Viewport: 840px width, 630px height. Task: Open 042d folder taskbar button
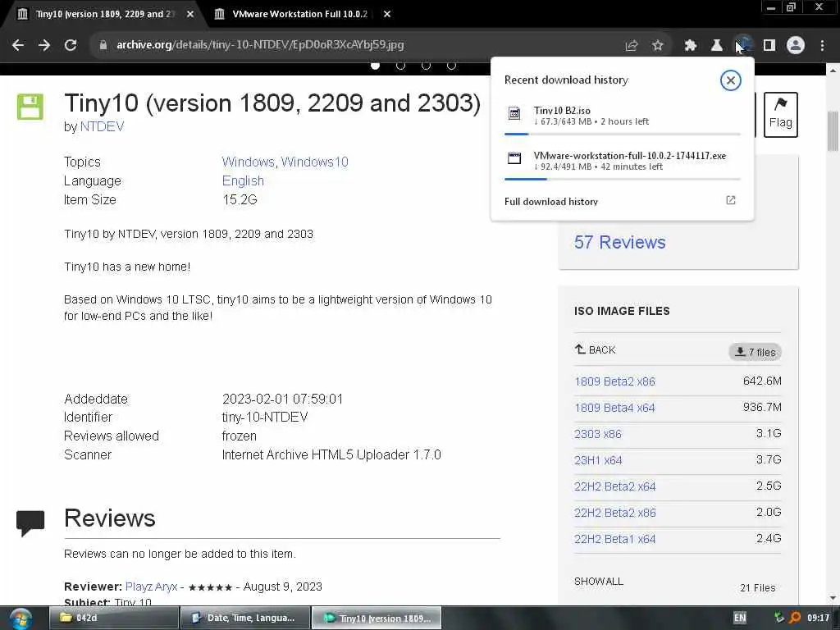(x=114, y=618)
